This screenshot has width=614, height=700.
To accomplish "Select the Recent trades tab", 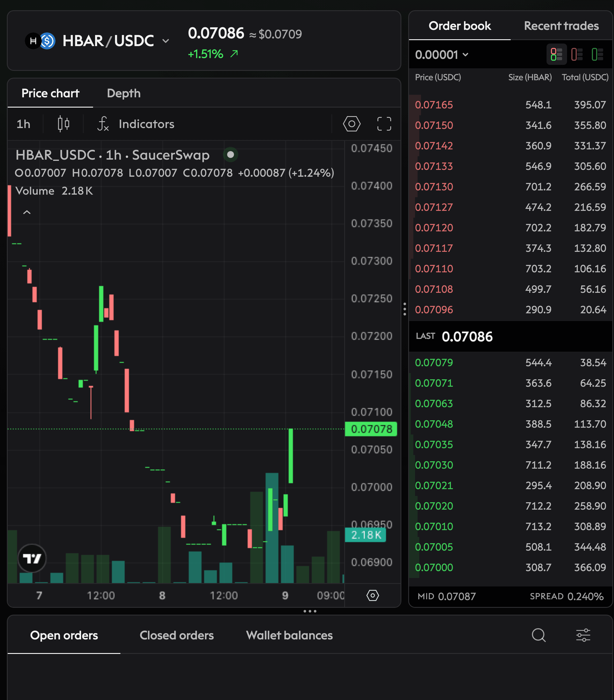I will click(x=561, y=26).
